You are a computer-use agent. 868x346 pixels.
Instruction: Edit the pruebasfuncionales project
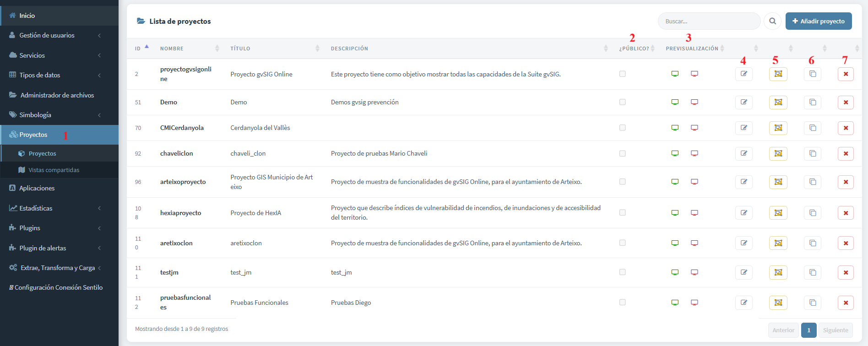pyautogui.click(x=744, y=303)
